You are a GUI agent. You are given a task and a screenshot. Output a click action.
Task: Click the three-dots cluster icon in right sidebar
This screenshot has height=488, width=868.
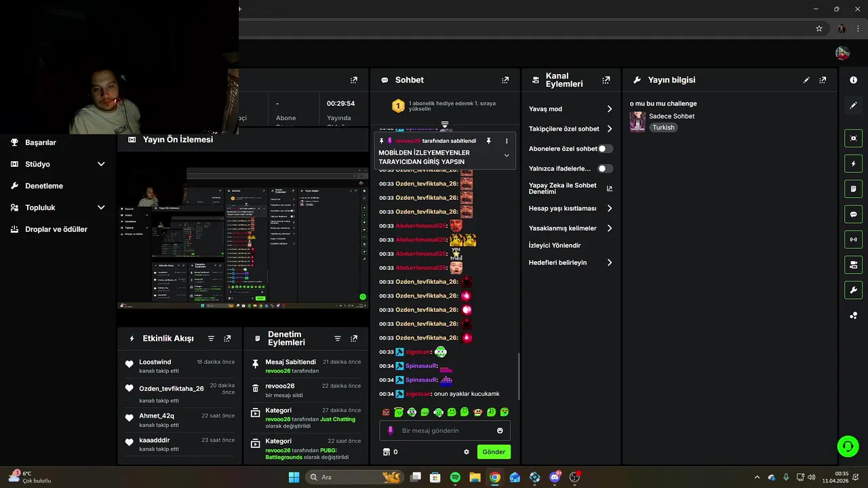point(853,315)
